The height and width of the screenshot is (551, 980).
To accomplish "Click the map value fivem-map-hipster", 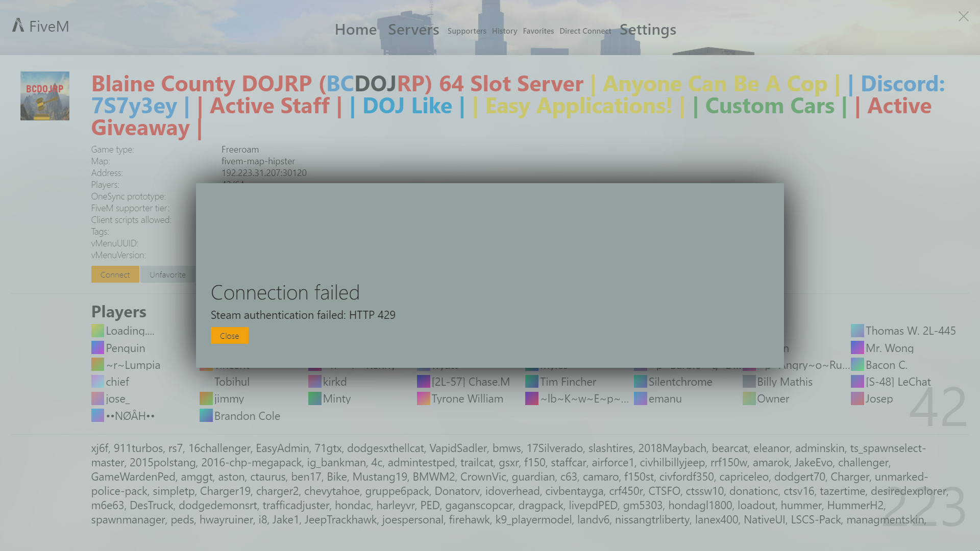I will [x=258, y=161].
